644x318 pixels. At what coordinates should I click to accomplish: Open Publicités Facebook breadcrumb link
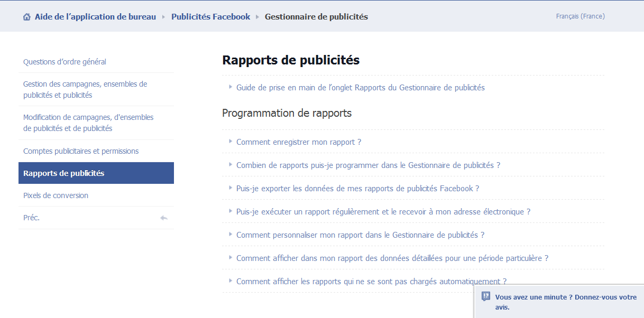coord(210,16)
